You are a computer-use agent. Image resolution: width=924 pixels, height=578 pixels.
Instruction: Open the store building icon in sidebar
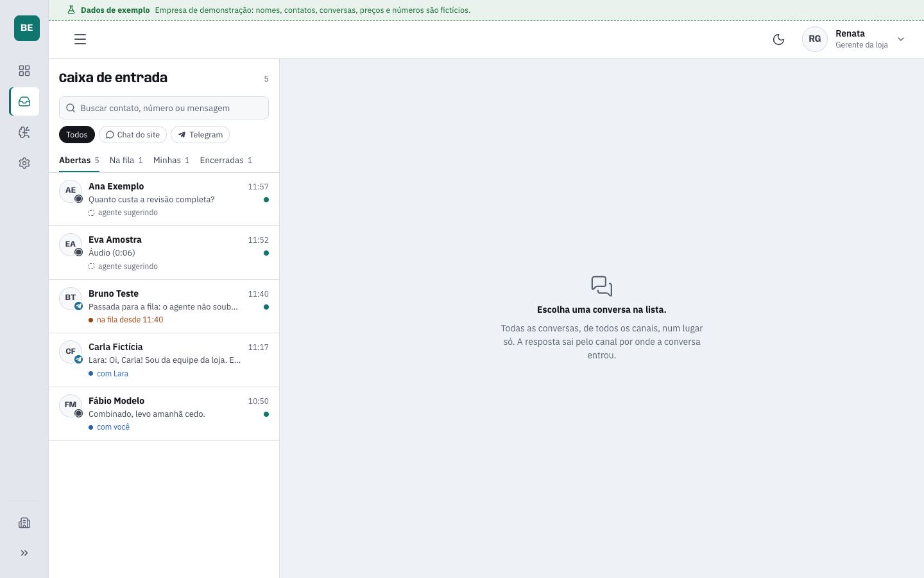coord(24,523)
